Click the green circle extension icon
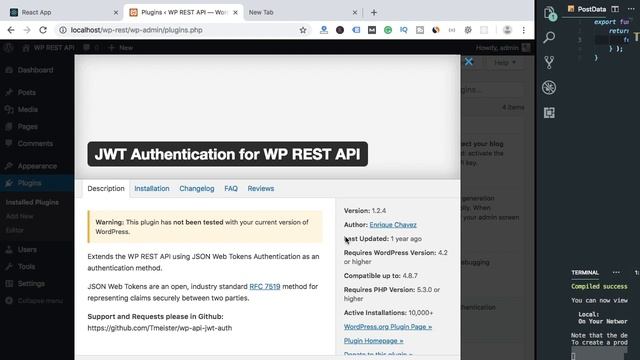Viewport: 640px width, 360px height. (388, 30)
